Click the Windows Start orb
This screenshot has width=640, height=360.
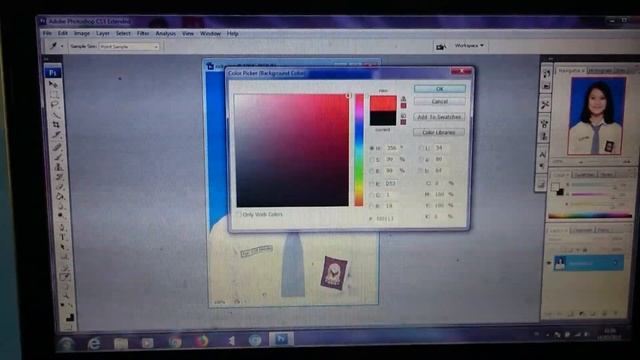(x=67, y=344)
